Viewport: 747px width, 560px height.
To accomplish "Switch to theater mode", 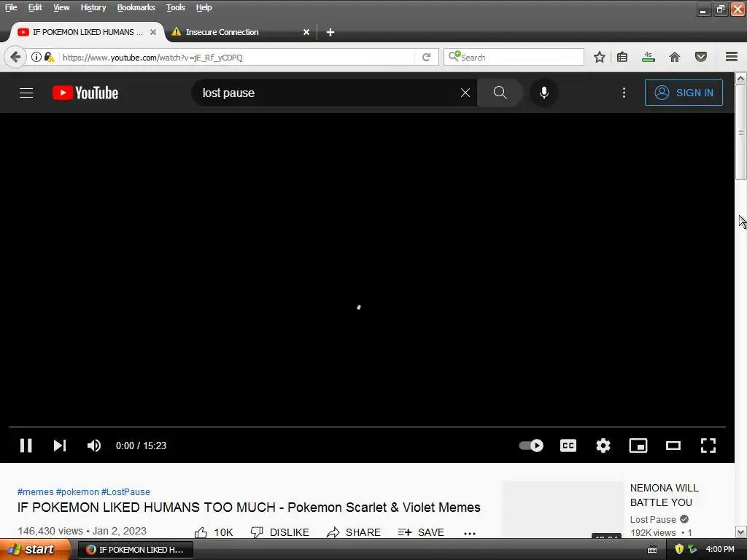I will coord(673,446).
